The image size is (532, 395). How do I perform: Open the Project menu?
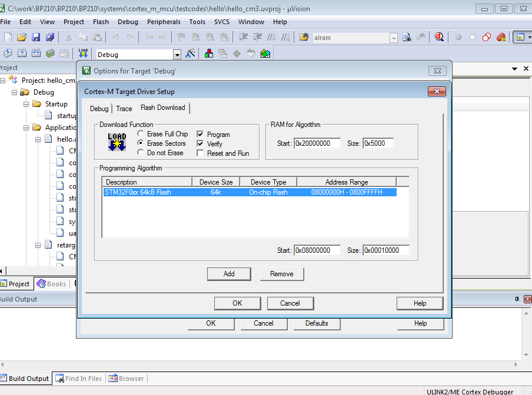(74, 22)
